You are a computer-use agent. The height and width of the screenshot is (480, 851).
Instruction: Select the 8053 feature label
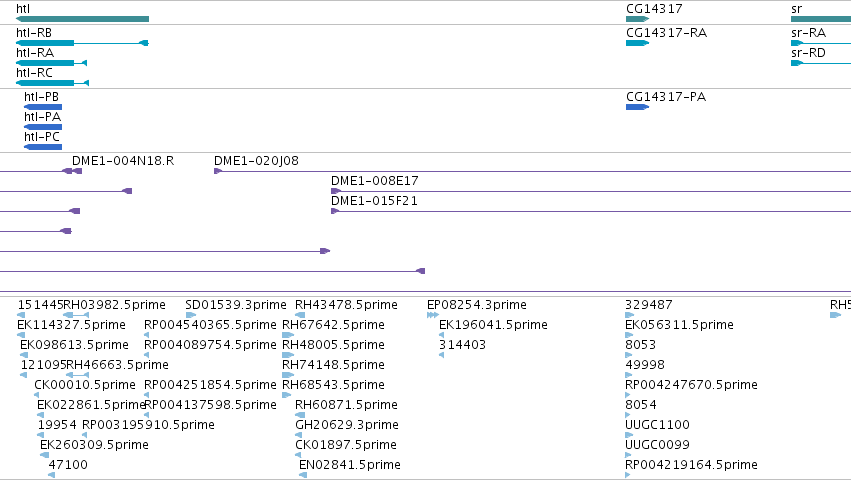tap(640, 345)
